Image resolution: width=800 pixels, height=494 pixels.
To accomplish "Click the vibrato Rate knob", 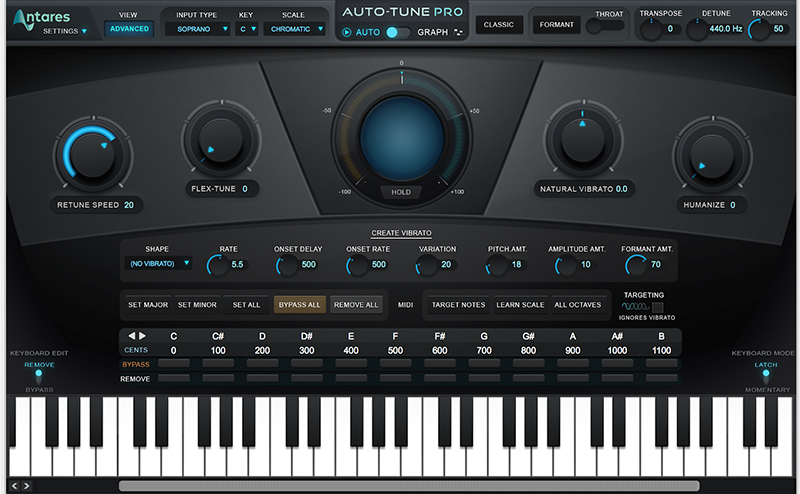I will click(x=218, y=265).
